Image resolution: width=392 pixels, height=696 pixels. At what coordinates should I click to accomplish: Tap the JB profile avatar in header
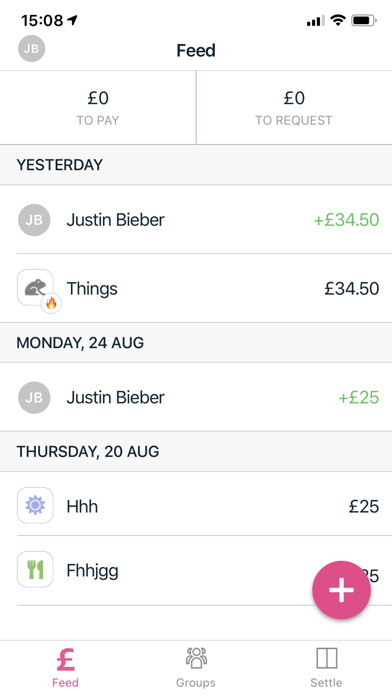pos(32,48)
